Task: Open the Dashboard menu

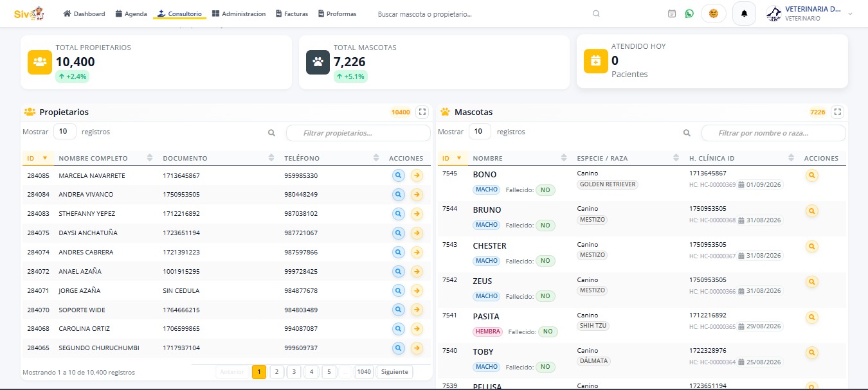Action: 84,13
